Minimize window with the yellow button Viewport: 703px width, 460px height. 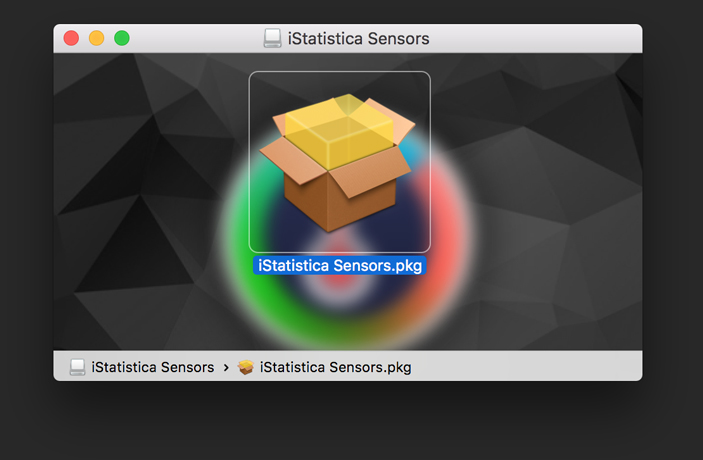(96, 38)
